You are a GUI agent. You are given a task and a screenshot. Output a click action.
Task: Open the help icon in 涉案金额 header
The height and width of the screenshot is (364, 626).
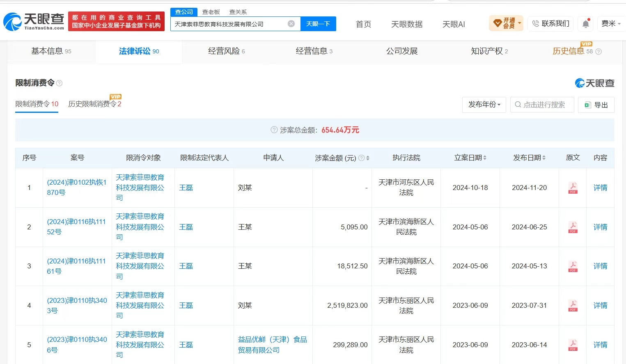pos(362,158)
